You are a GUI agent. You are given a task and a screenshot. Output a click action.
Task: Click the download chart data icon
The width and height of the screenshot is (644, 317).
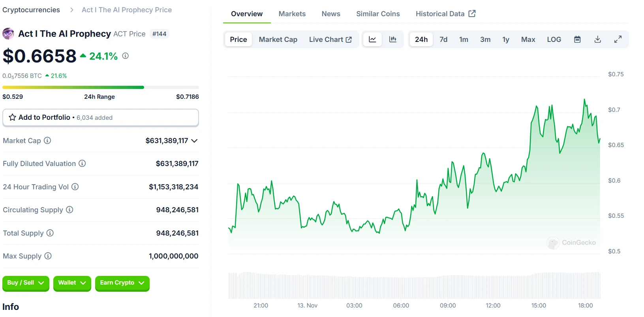click(x=598, y=40)
